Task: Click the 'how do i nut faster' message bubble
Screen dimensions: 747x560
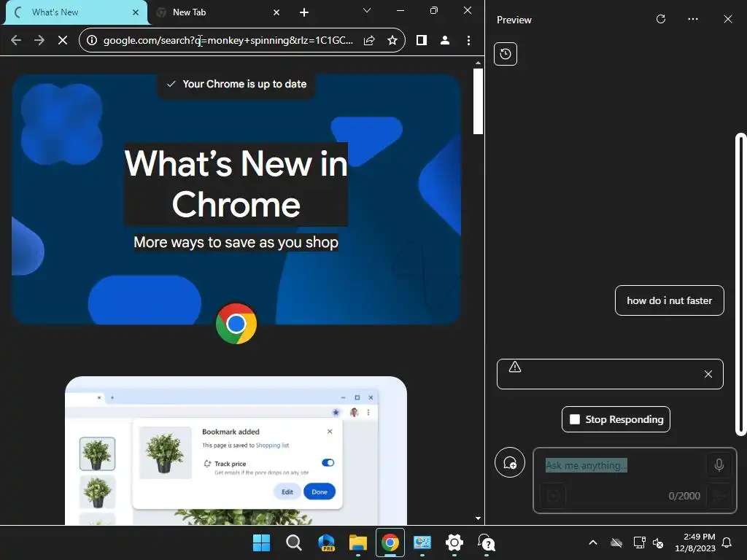Action: click(x=670, y=300)
